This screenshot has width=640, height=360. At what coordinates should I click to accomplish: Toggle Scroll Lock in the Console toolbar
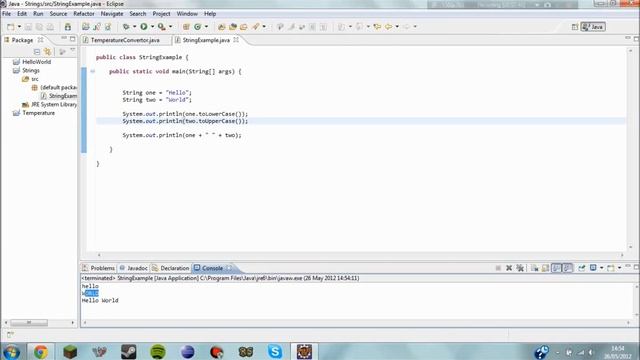pyautogui.click(x=545, y=268)
